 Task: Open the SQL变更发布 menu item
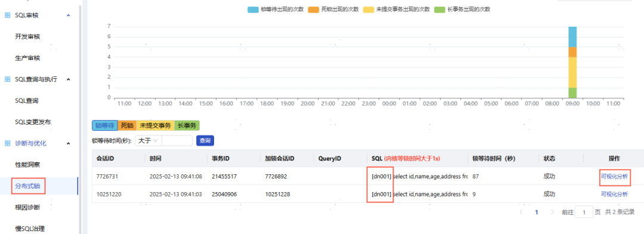33,122
